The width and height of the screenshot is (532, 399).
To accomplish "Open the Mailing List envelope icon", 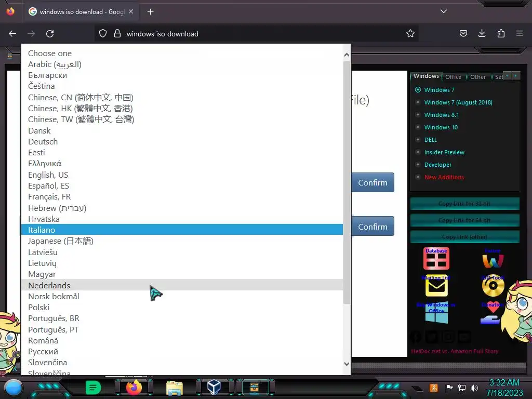I will tap(436, 286).
